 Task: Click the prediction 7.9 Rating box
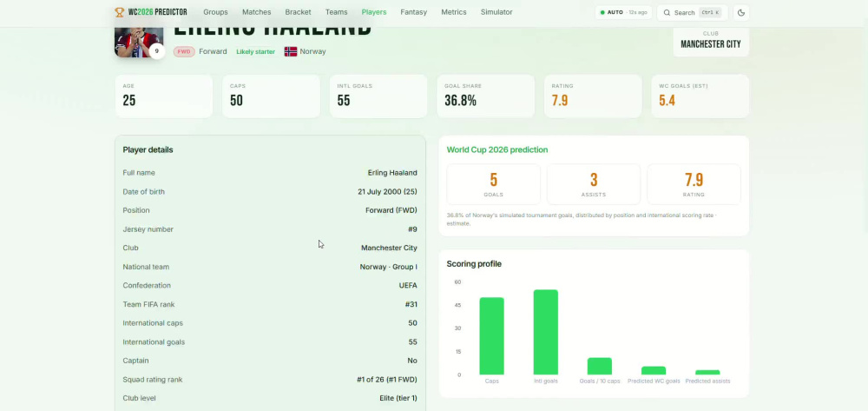click(694, 184)
